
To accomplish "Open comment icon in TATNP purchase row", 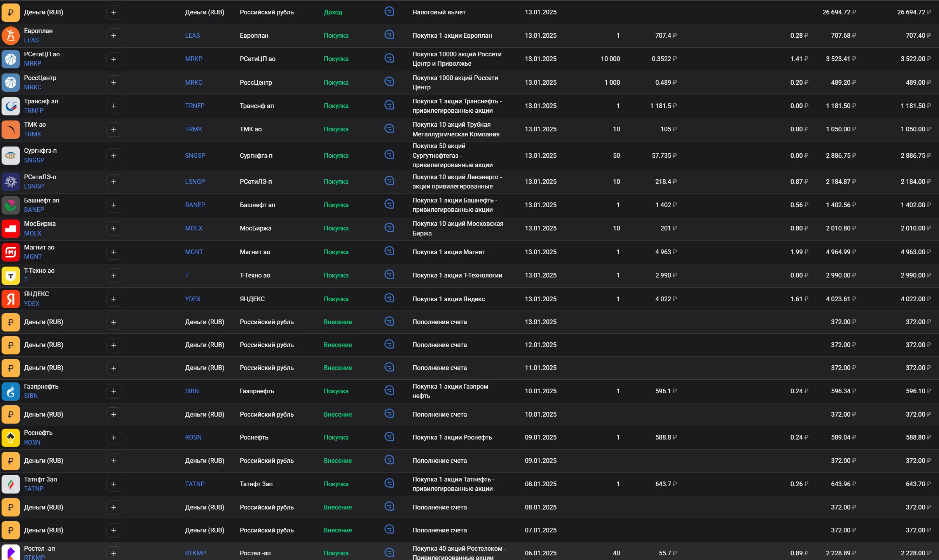I will 389,483.
